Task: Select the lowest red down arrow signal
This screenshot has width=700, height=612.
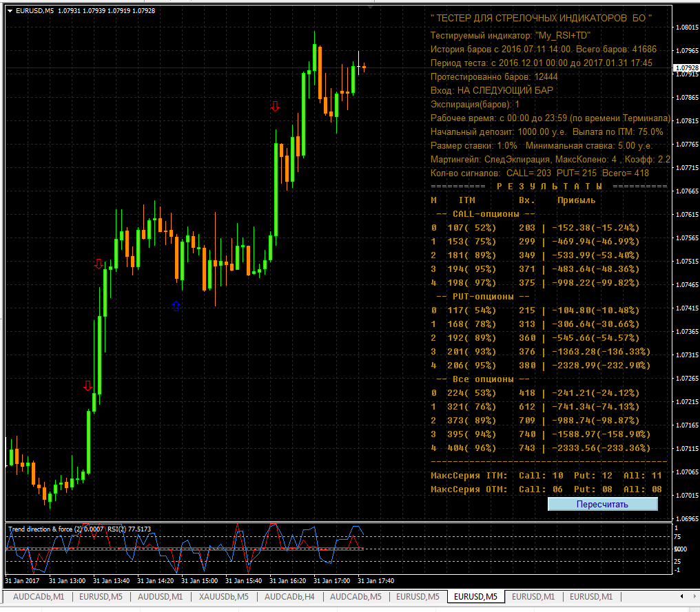Action: coord(87,386)
